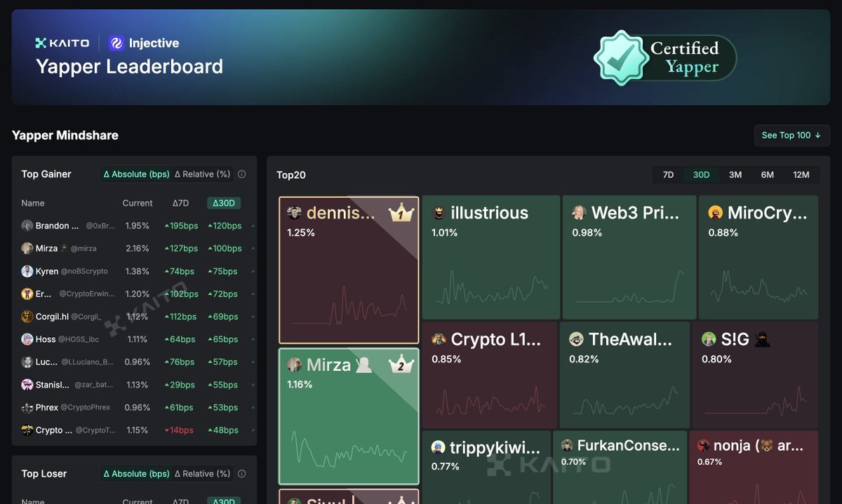Sort Top Gainer by Δ7D column

[180, 203]
